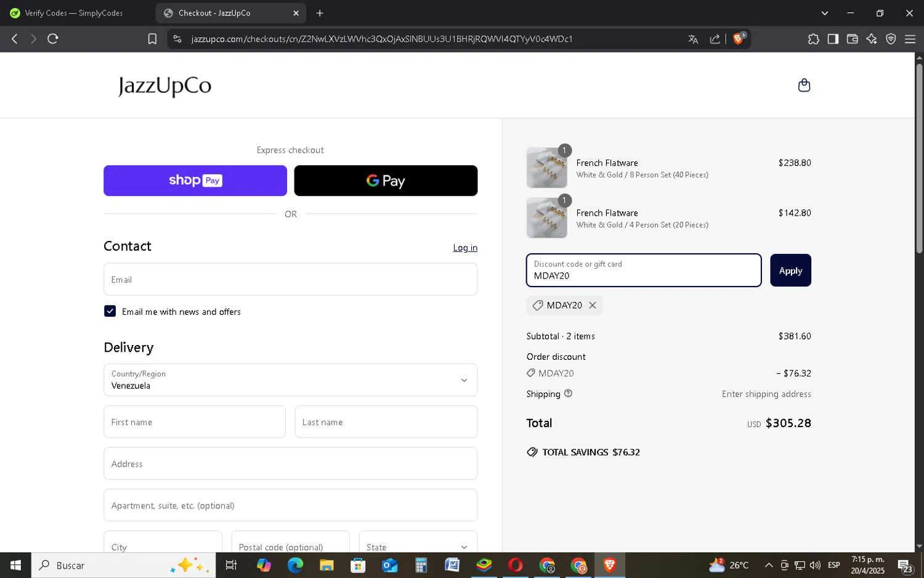924x578 pixels.
Task: Open the new tab plus button
Action: 320,13
